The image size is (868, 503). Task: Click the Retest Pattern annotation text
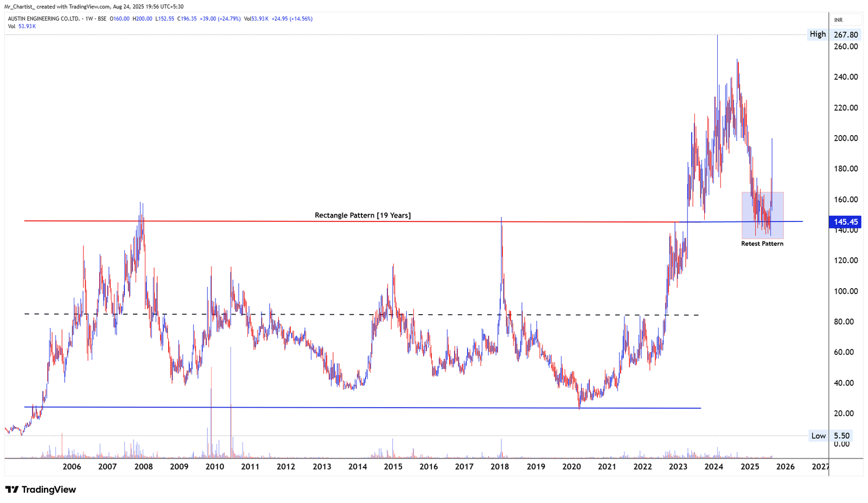(762, 243)
